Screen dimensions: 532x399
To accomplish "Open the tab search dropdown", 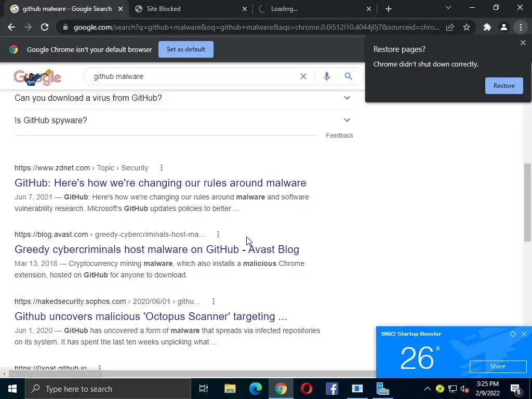I will point(448,7).
